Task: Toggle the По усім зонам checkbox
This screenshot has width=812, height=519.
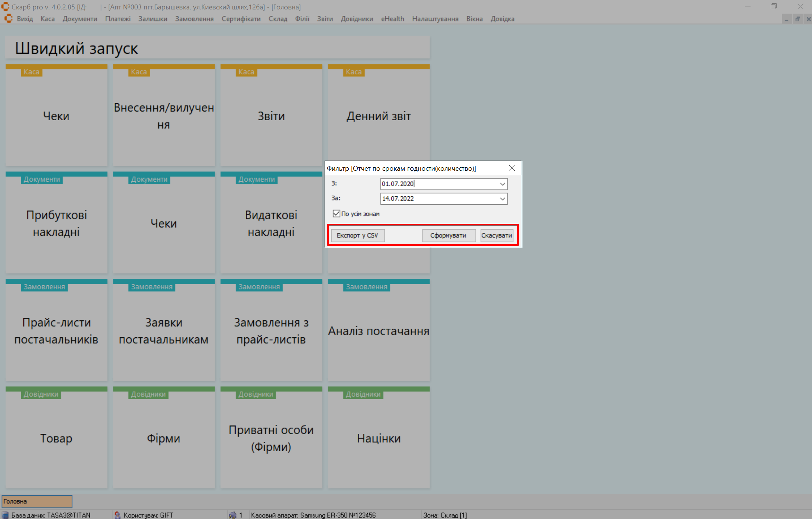Action: (336, 214)
